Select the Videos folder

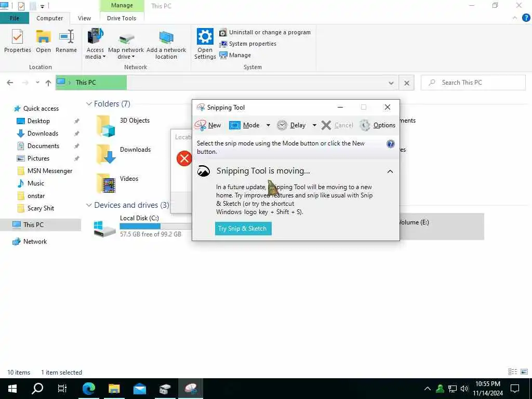[x=118, y=183]
